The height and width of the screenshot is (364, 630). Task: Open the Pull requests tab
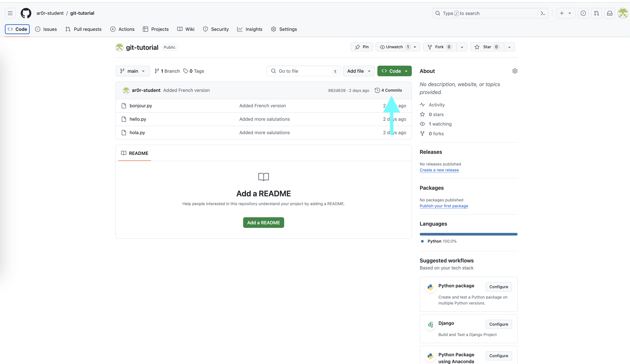(x=83, y=29)
